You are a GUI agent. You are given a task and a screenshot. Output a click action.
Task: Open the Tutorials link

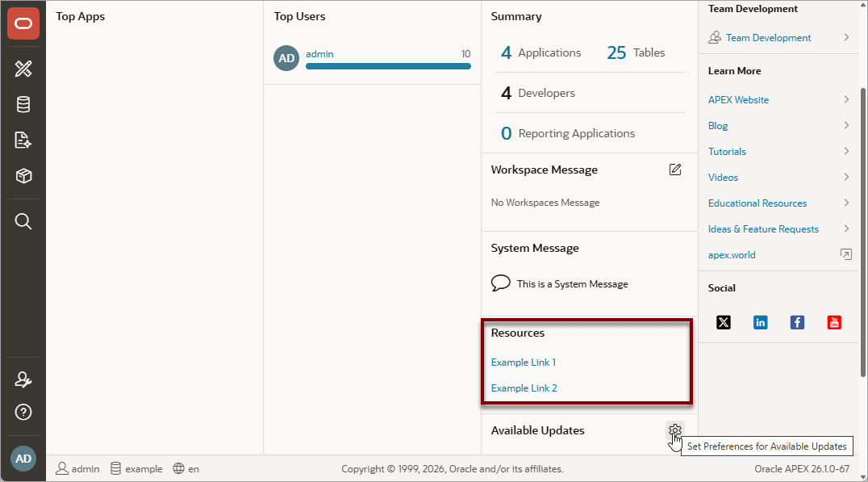[x=727, y=151]
